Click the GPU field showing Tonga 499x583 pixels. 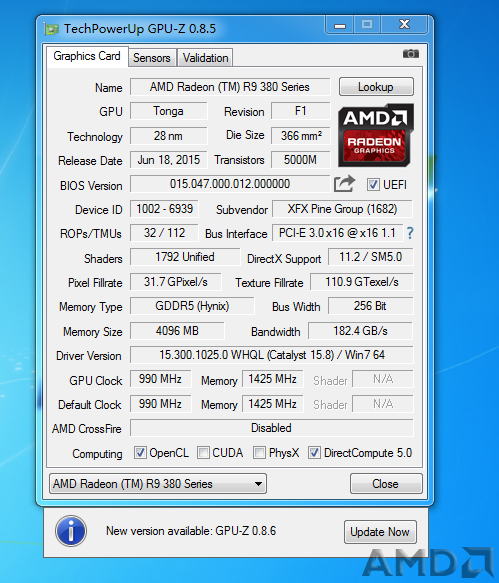168,111
